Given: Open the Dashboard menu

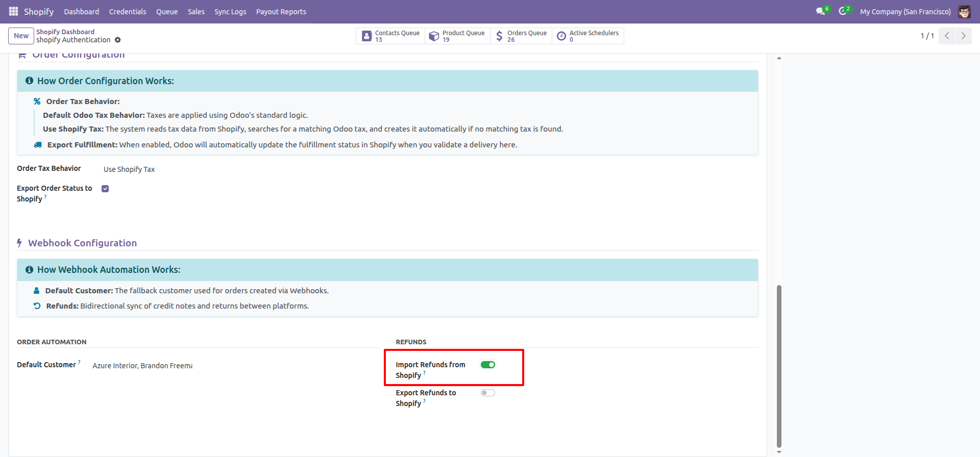Looking at the screenshot, I should pyautogui.click(x=82, y=11).
